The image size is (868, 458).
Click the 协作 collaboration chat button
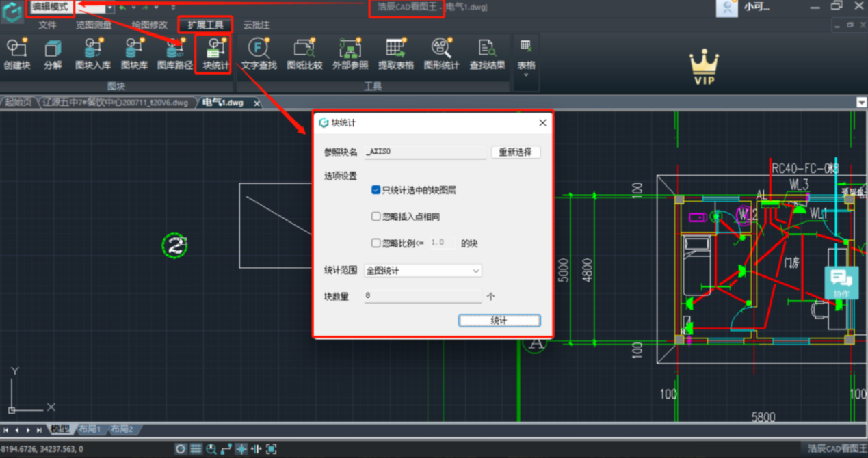(841, 282)
